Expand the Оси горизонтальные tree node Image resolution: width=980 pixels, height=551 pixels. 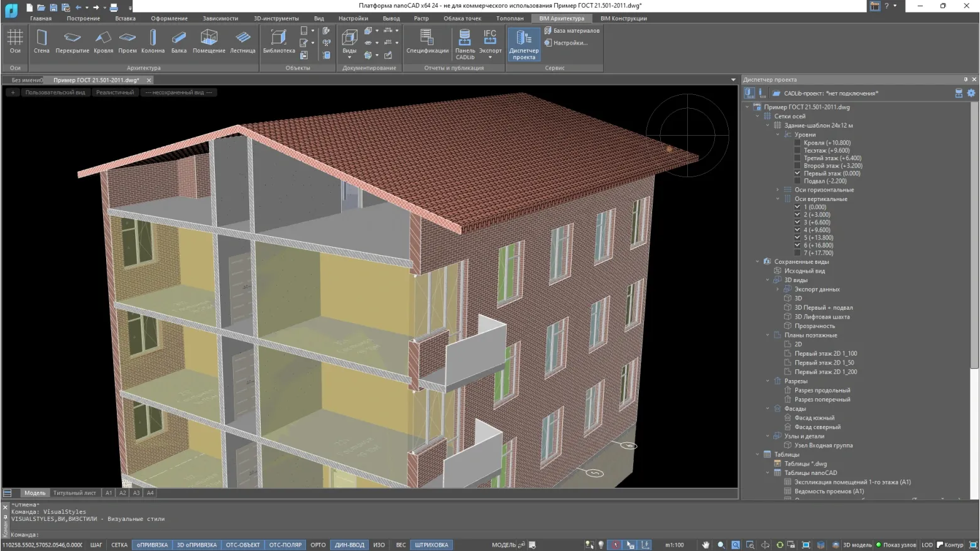coord(778,190)
